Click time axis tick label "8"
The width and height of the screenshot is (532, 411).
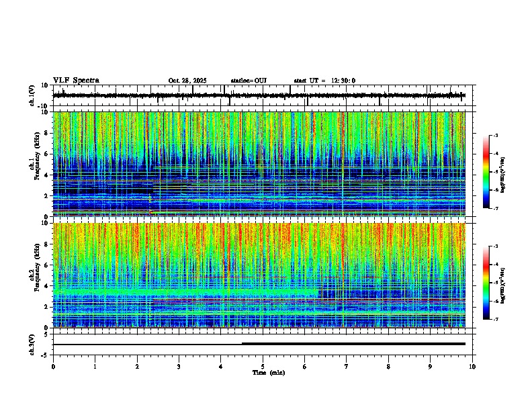point(388,367)
